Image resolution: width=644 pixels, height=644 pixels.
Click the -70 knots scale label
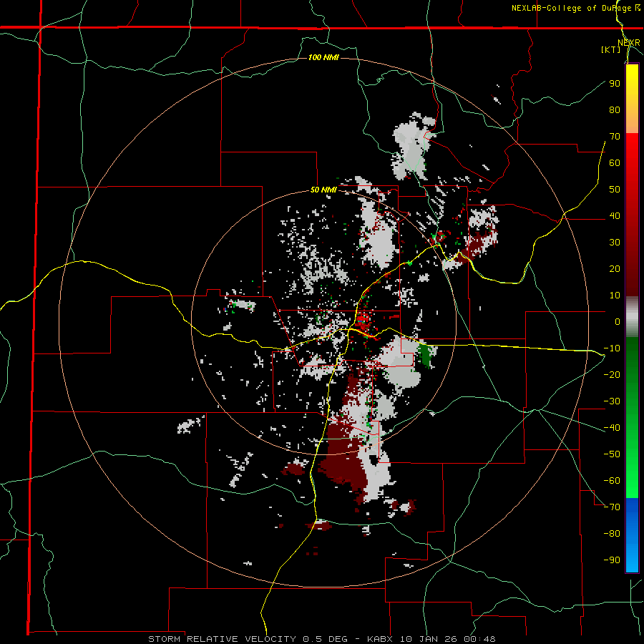[612, 507]
